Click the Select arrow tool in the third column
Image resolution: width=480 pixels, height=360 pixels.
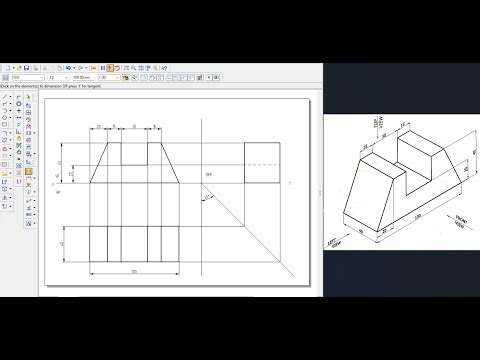click(28, 97)
